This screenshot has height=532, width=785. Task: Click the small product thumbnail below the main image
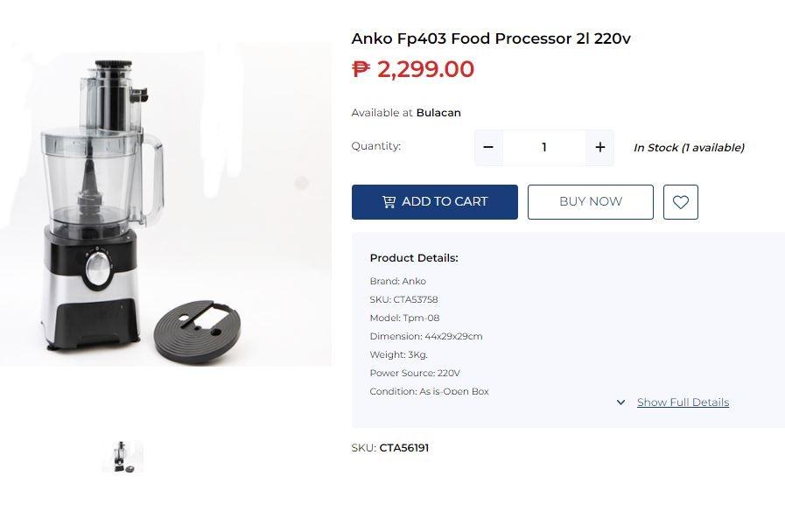[123, 456]
